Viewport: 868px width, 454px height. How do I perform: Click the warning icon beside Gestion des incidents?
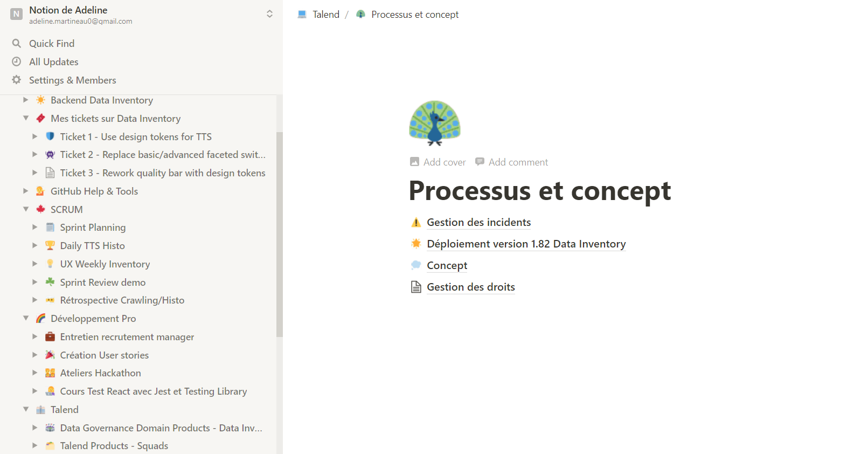(416, 222)
